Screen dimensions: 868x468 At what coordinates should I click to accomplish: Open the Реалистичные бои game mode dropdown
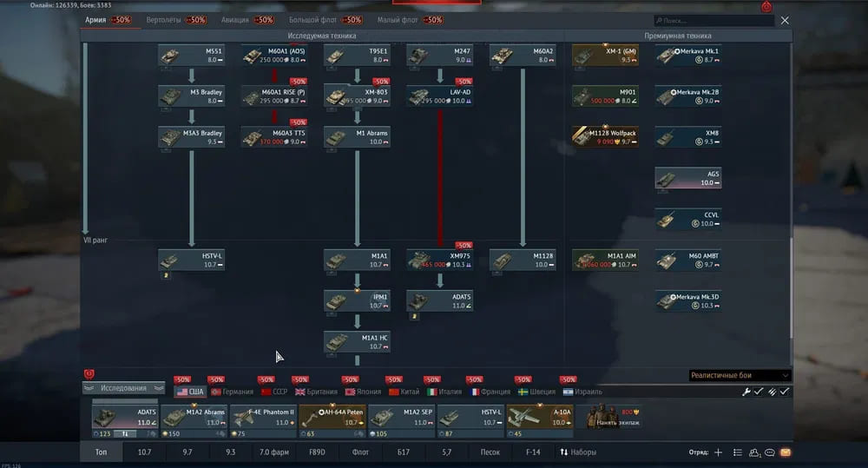click(740, 375)
